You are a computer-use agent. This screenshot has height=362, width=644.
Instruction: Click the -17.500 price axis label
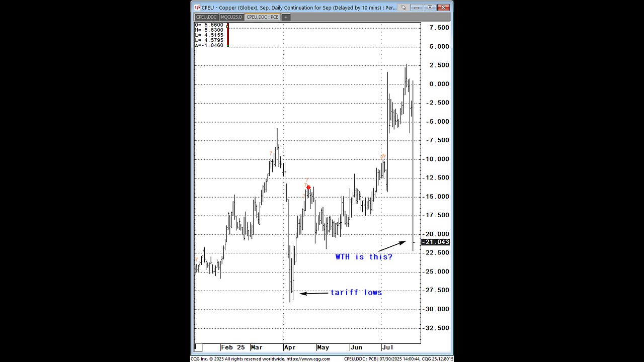click(436, 215)
